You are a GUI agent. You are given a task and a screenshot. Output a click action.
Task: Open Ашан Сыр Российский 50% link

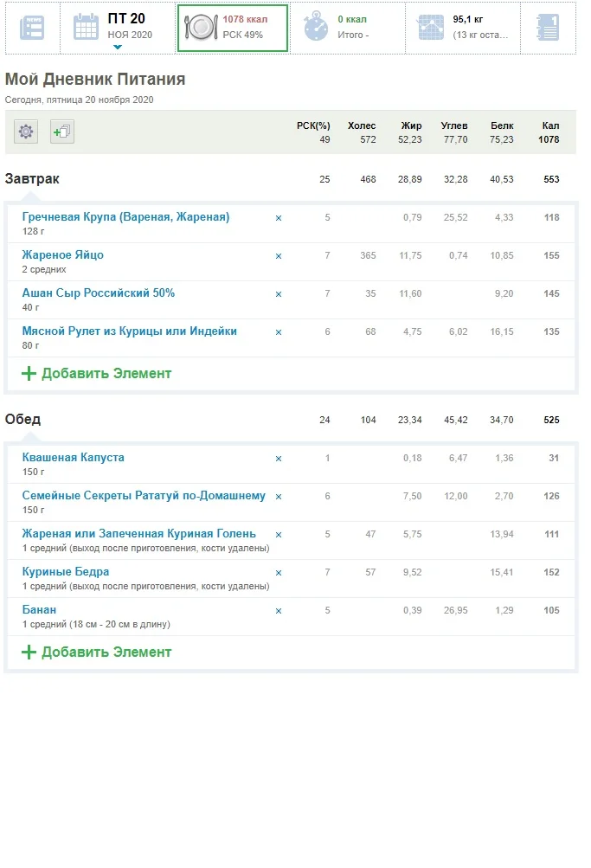pos(99,293)
